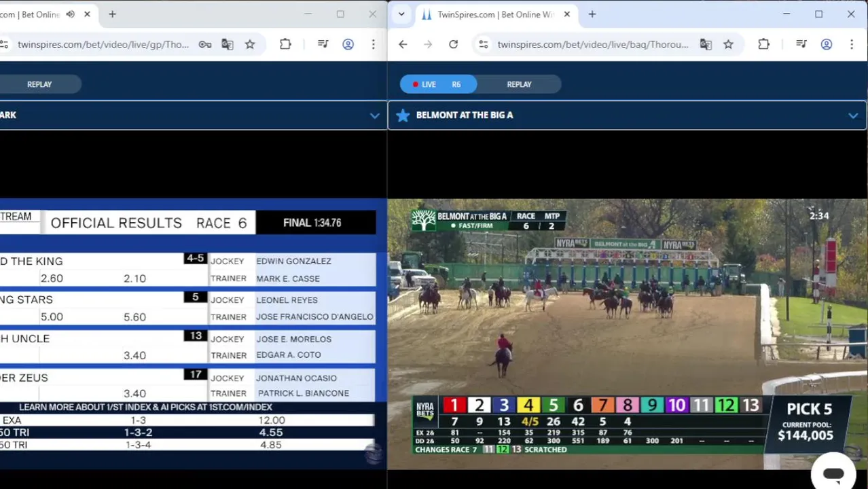Open extensions menu in right window

[x=763, y=45]
